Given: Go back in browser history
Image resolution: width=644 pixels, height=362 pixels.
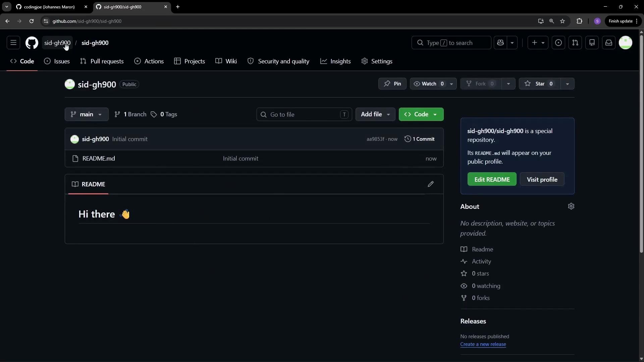Looking at the screenshot, I should 7,21.
